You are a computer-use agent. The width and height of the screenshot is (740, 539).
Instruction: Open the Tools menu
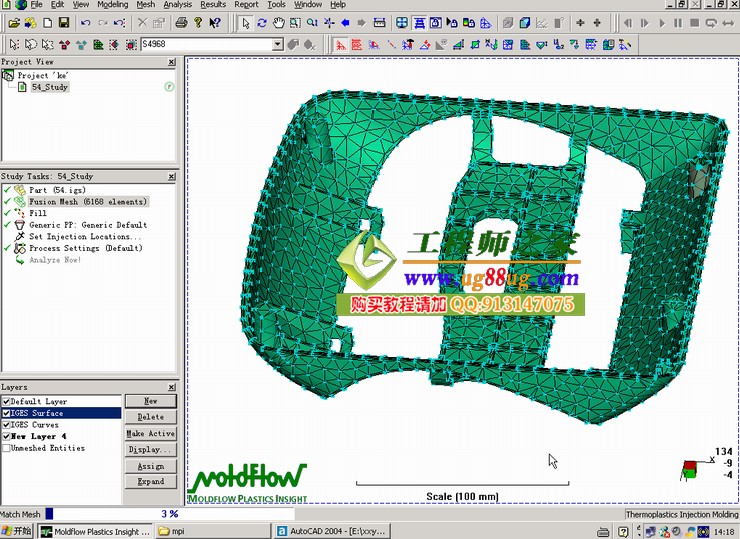coord(276,5)
